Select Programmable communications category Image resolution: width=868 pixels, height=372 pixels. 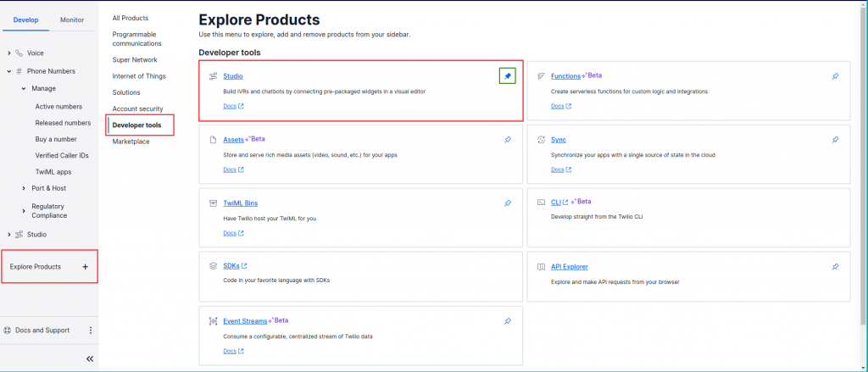pos(136,39)
